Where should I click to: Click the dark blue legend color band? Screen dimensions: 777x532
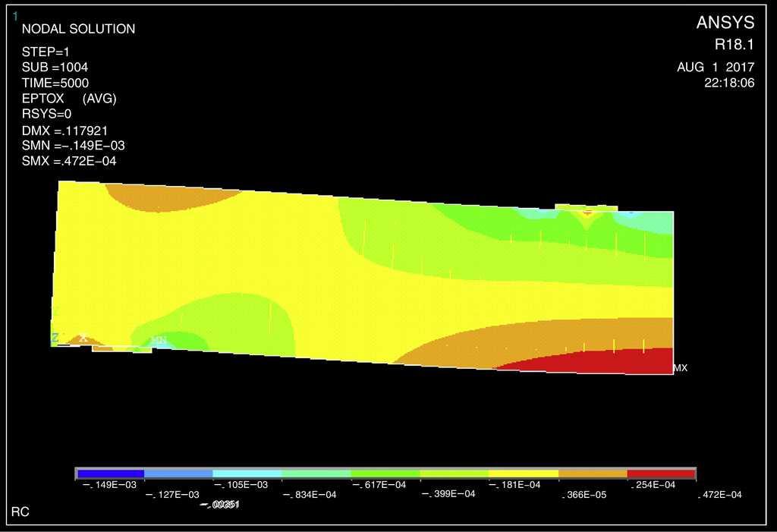pos(110,474)
